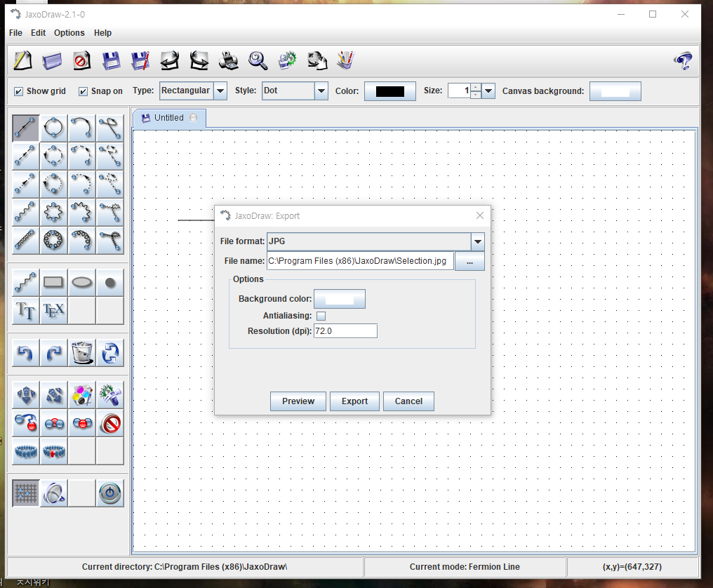
Task: Select the Untitled document tab
Action: 168,118
